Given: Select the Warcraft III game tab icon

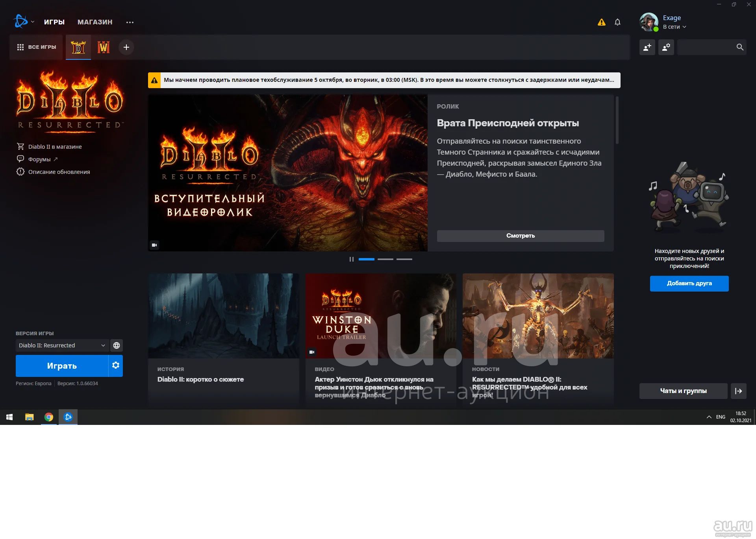Looking at the screenshot, I should 104,47.
